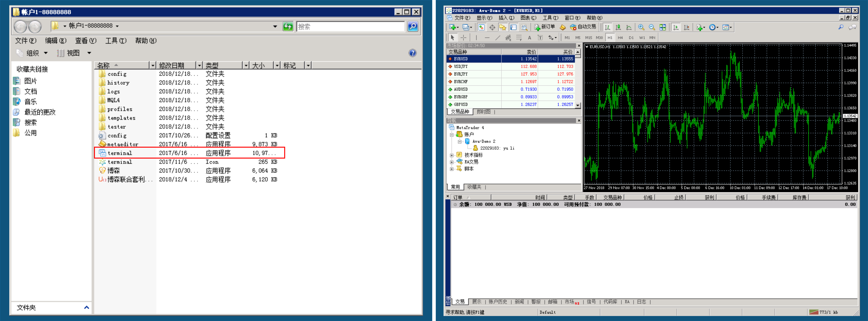Switch to the 收藏夹 tab in Navigator
This screenshot has height=321, width=868.
[x=474, y=187]
